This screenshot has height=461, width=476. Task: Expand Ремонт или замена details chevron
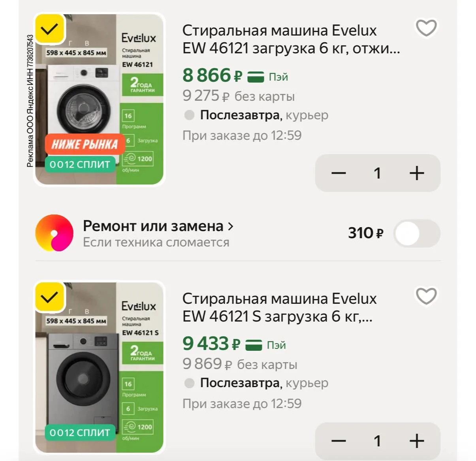click(x=231, y=226)
